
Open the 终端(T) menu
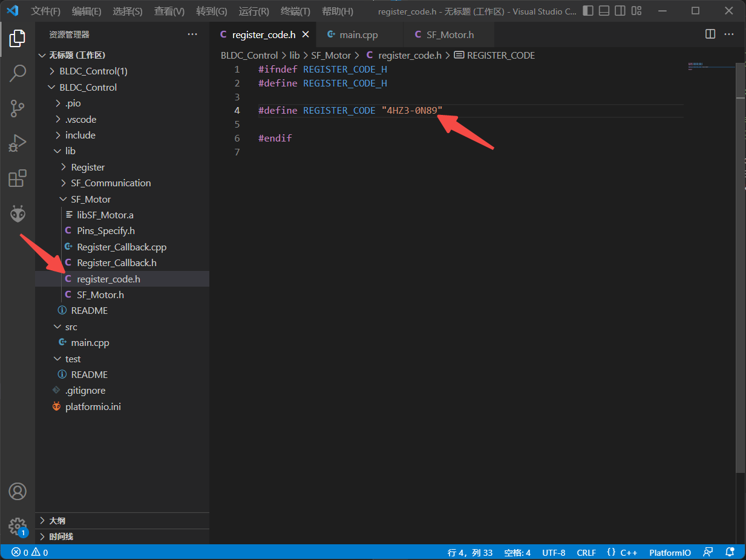pyautogui.click(x=295, y=11)
